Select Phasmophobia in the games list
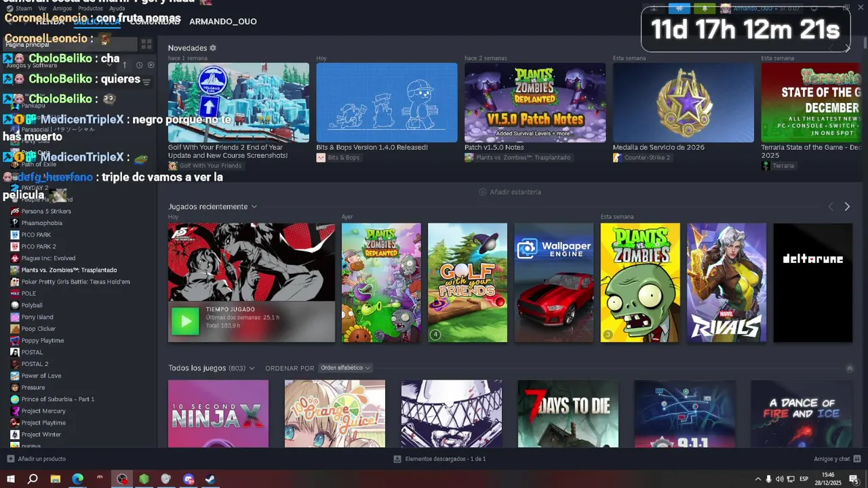The height and width of the screenshot is (488, 868). click(41, 223)
